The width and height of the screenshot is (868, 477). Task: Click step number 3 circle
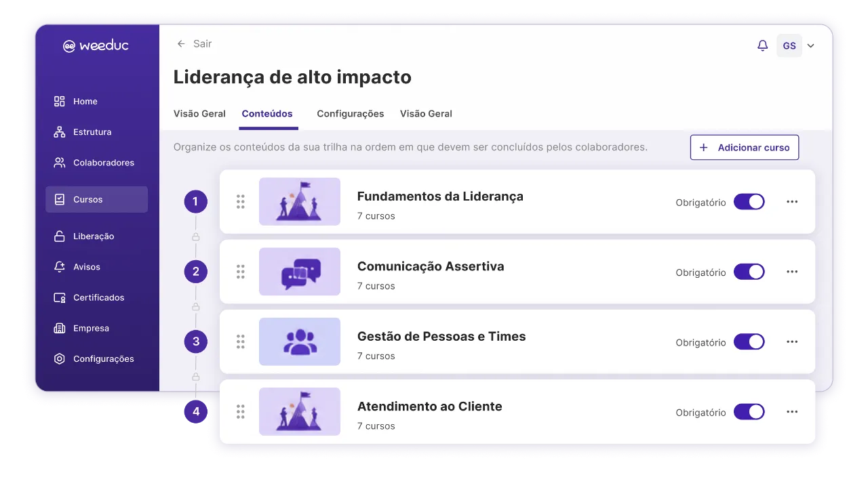coord(196,341)
